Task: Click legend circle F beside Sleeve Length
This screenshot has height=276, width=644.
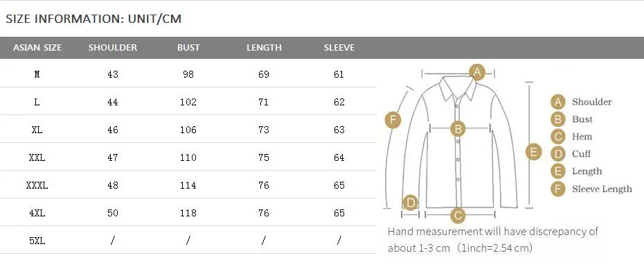Action: coord(557,189)
